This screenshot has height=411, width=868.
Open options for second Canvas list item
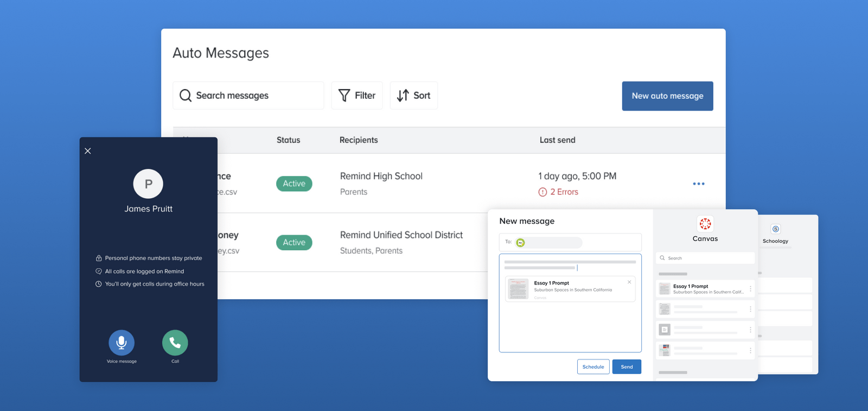[x=750, y=309]
